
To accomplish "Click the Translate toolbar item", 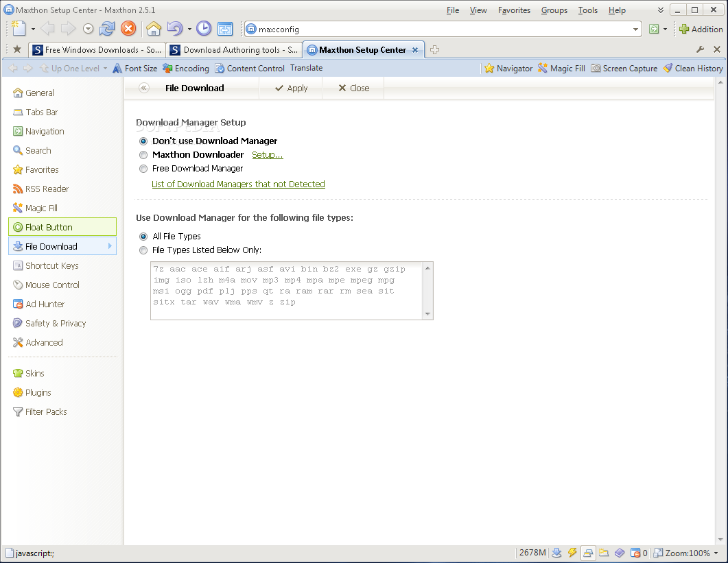I will coord(307,68).
